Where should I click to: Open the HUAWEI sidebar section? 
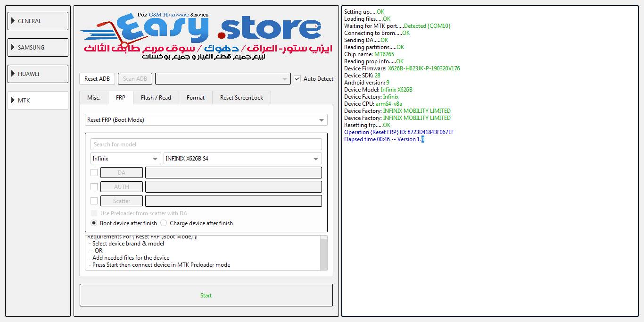38,74
